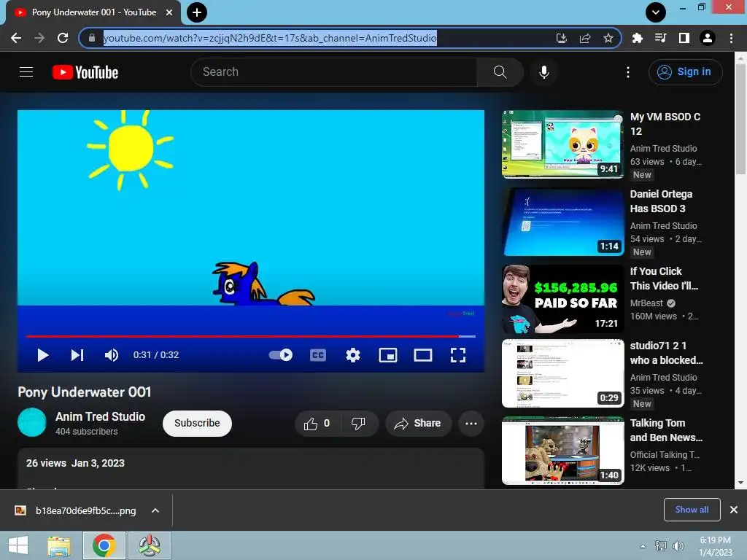Open system volume tray icon

(x=678, y=546)
